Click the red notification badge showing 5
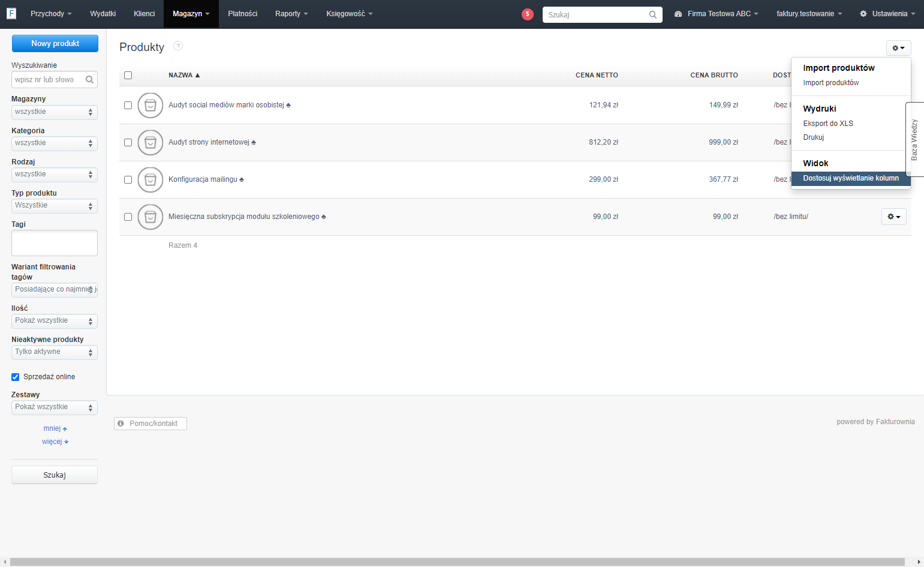 528,14
